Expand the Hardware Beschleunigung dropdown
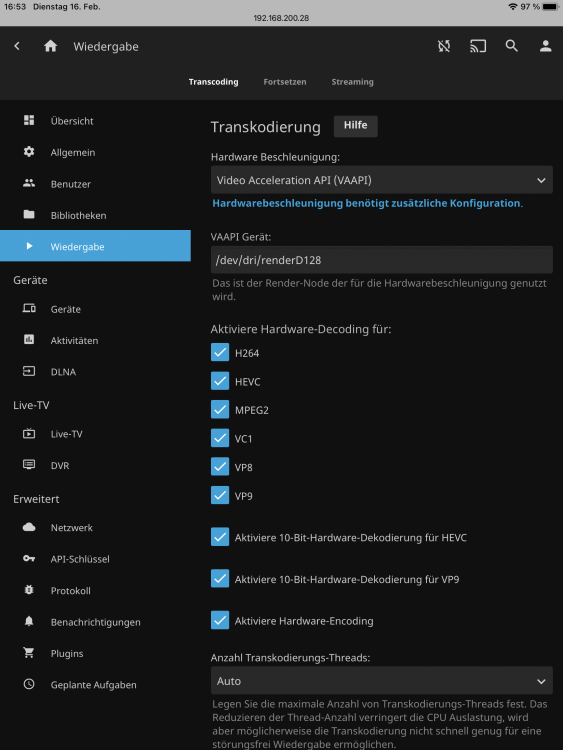 coord(382,180)
